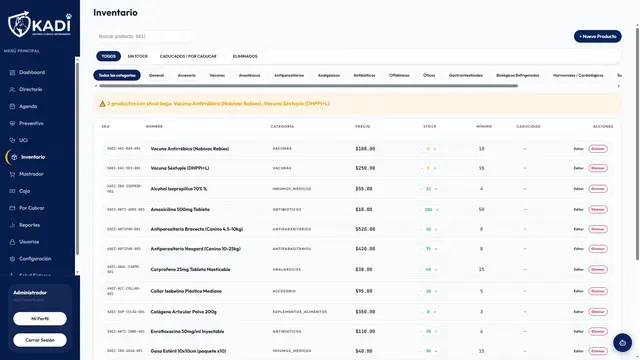Click the STOCK column header
This screenshot has height=360, width=640.
point(429,127)
